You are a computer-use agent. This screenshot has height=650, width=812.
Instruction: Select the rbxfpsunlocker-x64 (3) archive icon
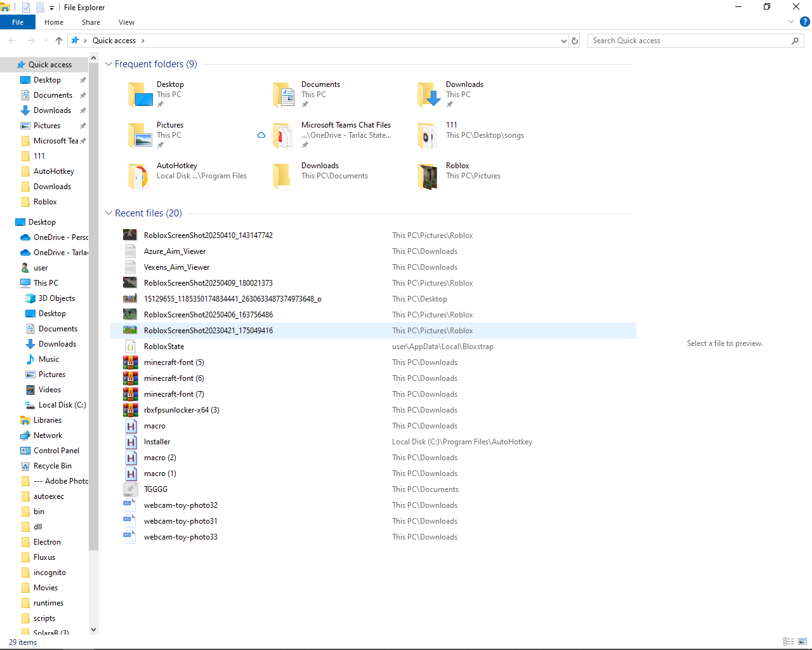click(130, 410)
